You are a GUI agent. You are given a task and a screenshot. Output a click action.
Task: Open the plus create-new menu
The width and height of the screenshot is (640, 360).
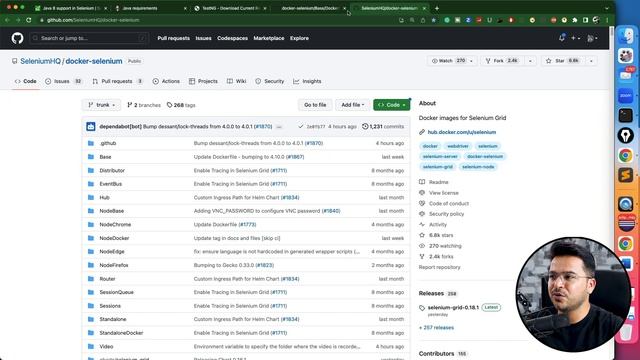coord(575,38)
